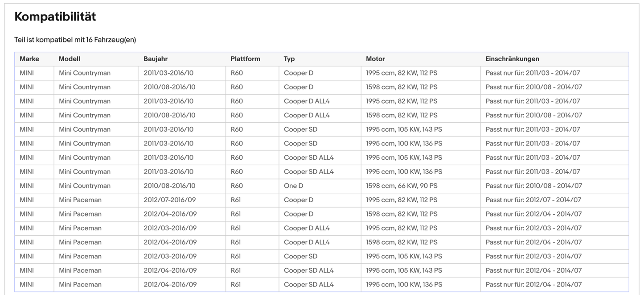
Task: Select the One D type cell
Action: click(x=293, y=186)
